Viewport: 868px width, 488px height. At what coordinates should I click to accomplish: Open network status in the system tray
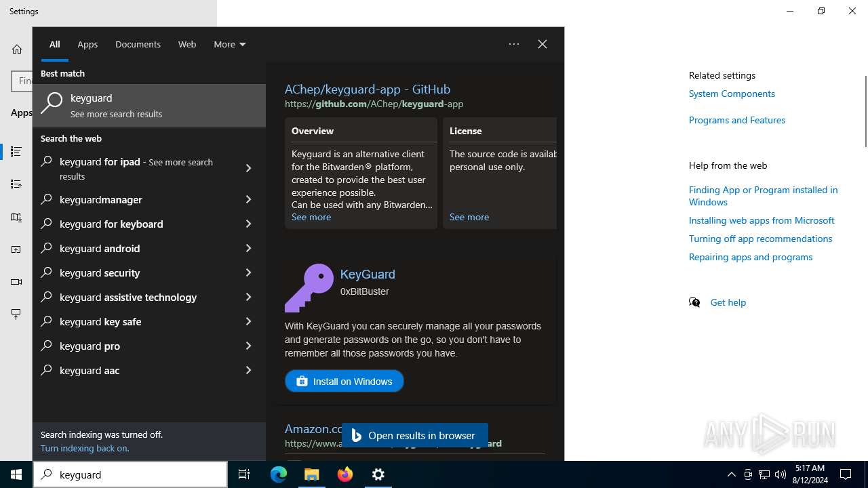[x=764, y=474]
